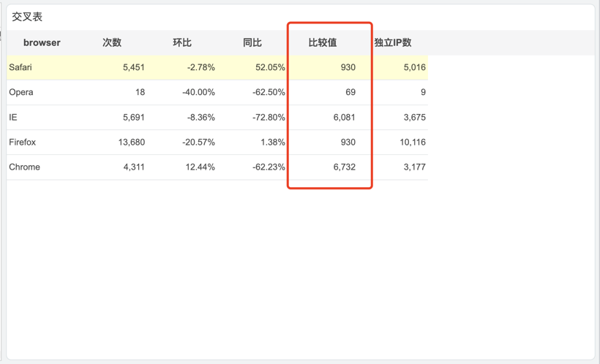This screenshot has height=364, width=600.
Task: Select the Firefox row label
Action: [22, 143]
